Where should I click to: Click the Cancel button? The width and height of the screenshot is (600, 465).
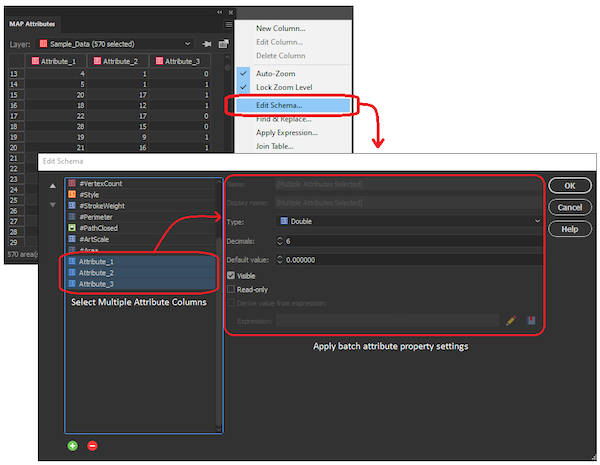pyautogui.click(x=570, y=207)
